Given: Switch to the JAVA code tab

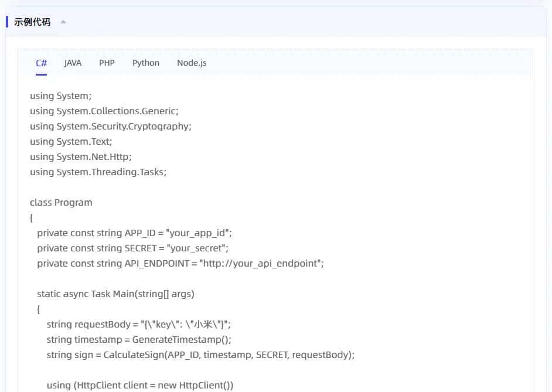Looking at the screenshot, I should 73,63.
